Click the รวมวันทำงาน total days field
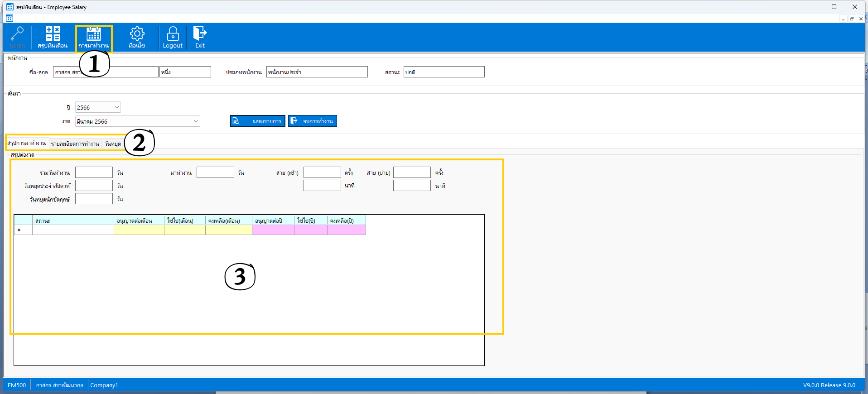The width and height of the screenshot is (868, 394). [x=94, y=173]
